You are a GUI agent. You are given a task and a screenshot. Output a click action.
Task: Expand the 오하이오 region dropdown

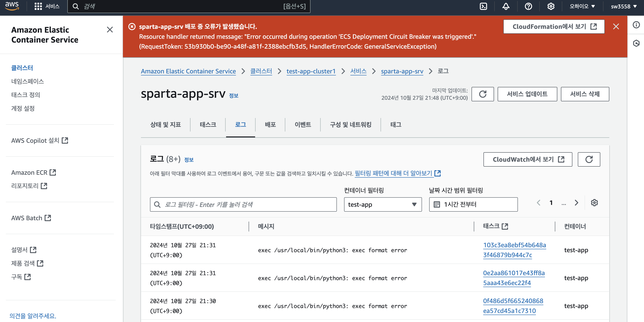click(x=582, y=6)
